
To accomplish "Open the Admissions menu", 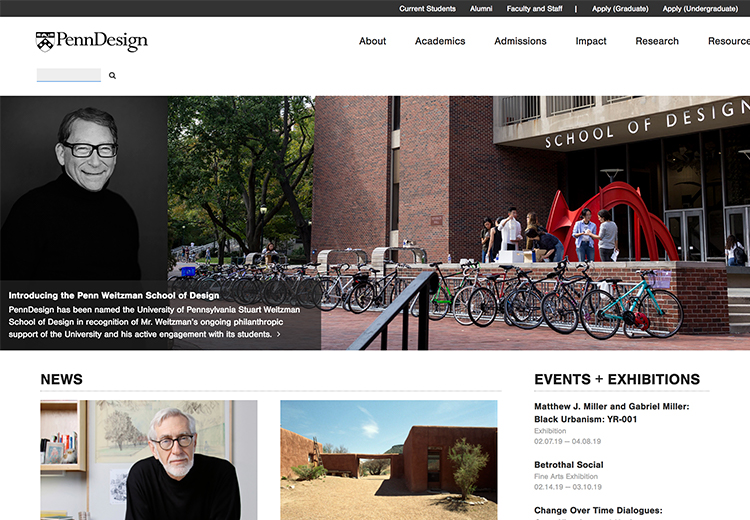I will (x=520, y=41).
